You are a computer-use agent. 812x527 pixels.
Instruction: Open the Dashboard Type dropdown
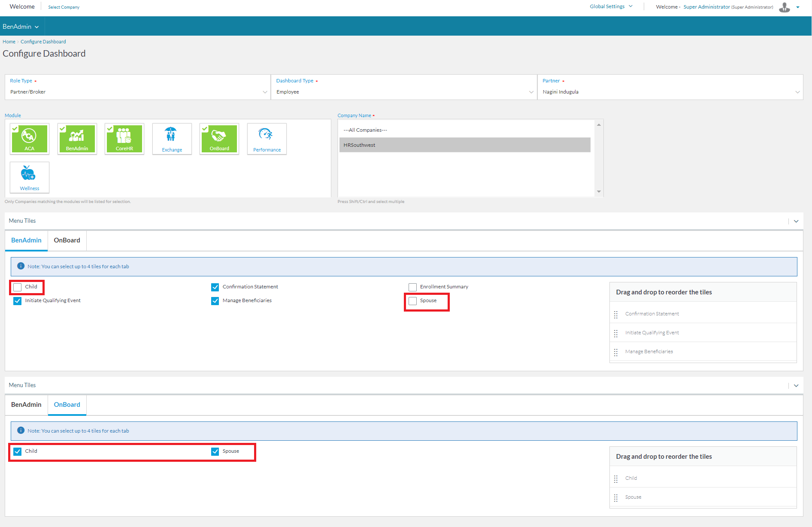click(x=404, y=92)
